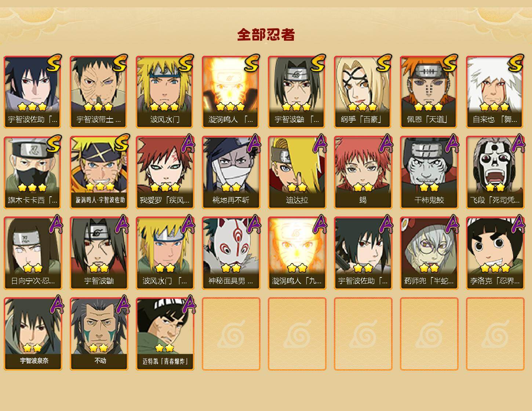Click the three stars on 旗木卡卡西 card
The width and height of the screenshot is (532, 411).
pos(32,188)
